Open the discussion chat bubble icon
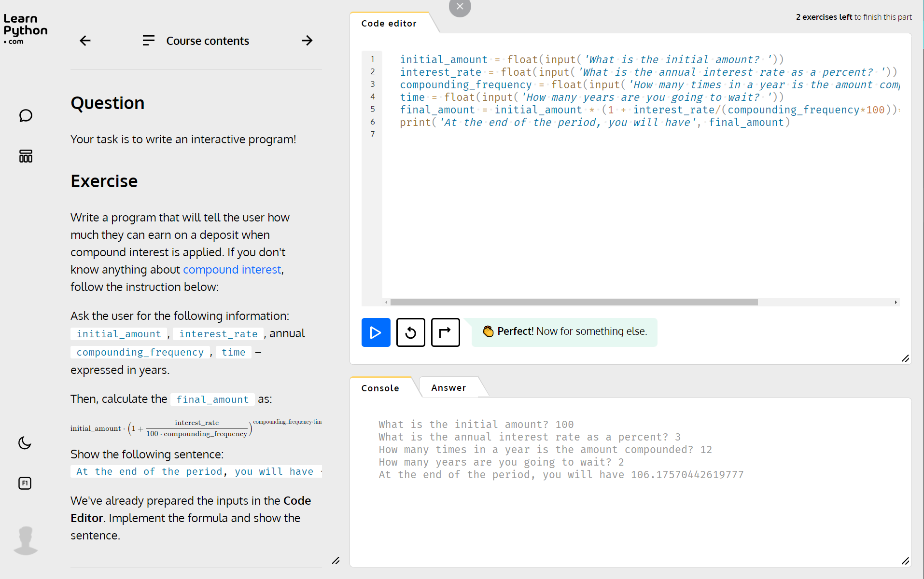The image size is (924, 579). click(26, 116)
